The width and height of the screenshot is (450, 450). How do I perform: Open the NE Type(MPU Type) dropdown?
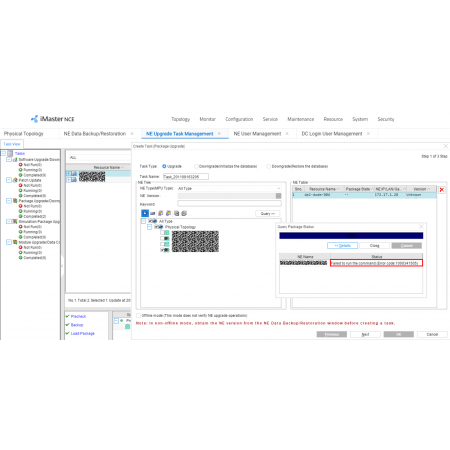point(229,188)
